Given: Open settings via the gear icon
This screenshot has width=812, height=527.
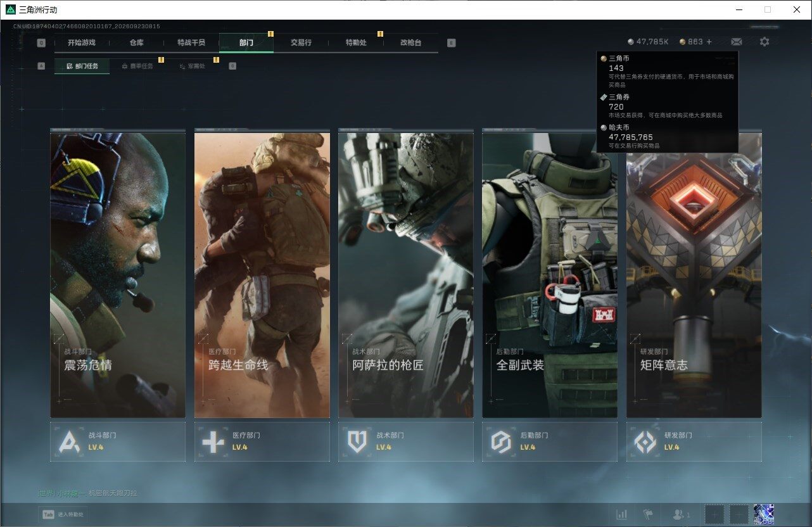Looking at the screenshot, I should point(764,42).
